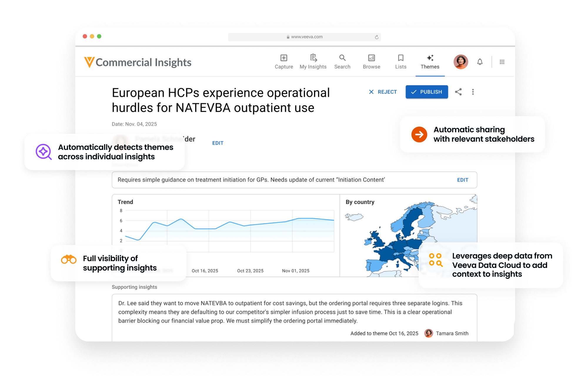
Task: Click the Veeva Commercial Insights logo
Action: [138, 62]
